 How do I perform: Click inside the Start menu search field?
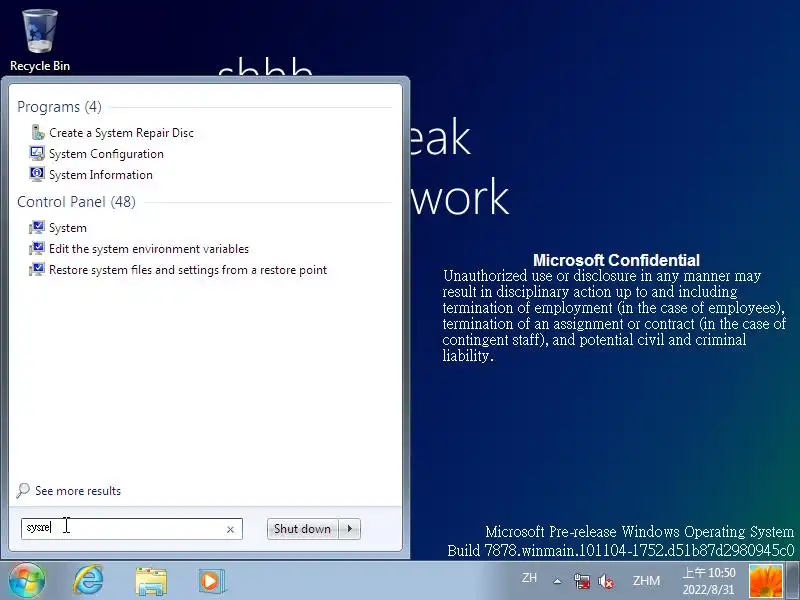point(132,529)
